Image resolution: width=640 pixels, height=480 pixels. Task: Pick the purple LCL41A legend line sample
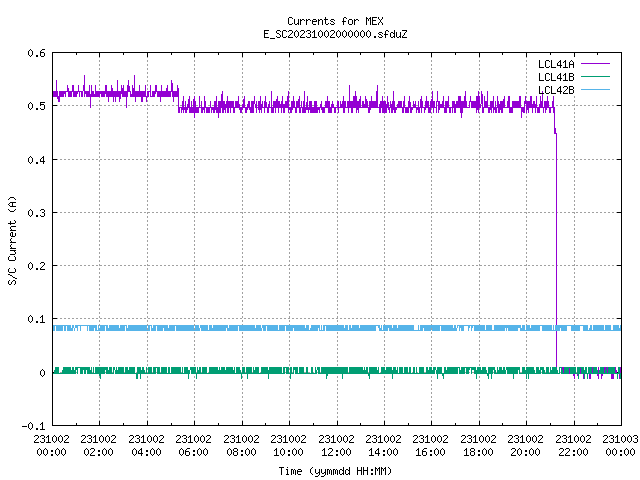pos(595,64)
